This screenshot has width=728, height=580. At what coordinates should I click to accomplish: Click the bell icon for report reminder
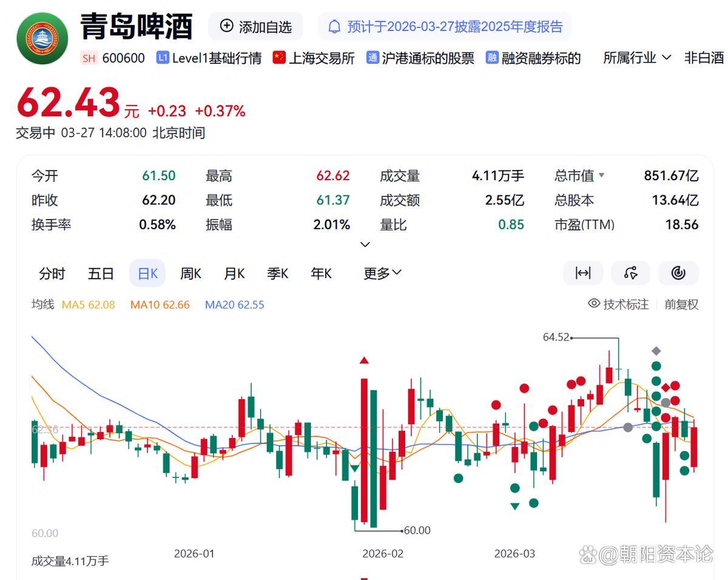coord(334,27)
